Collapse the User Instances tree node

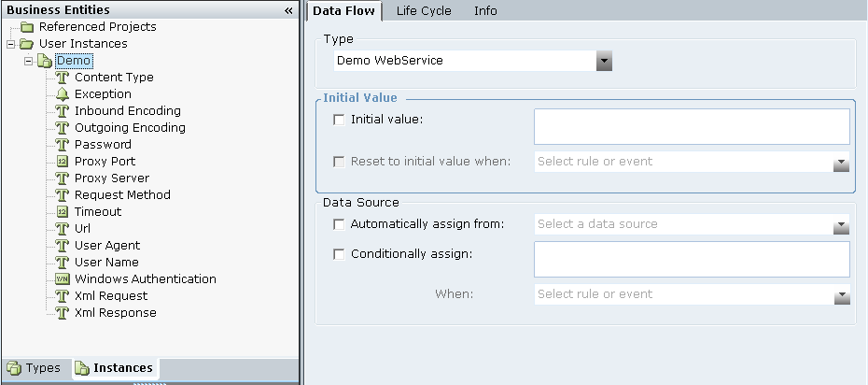pos(11,44)
